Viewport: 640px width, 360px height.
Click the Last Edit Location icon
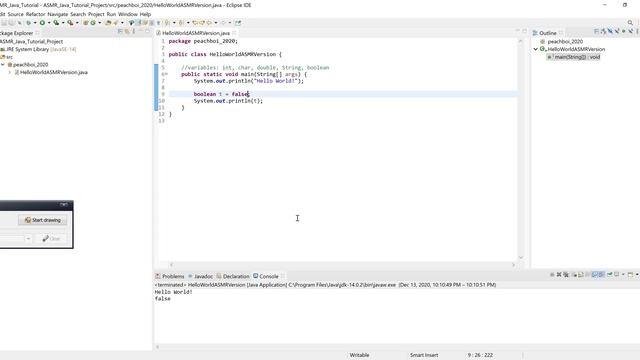click(x=195, y=23)
